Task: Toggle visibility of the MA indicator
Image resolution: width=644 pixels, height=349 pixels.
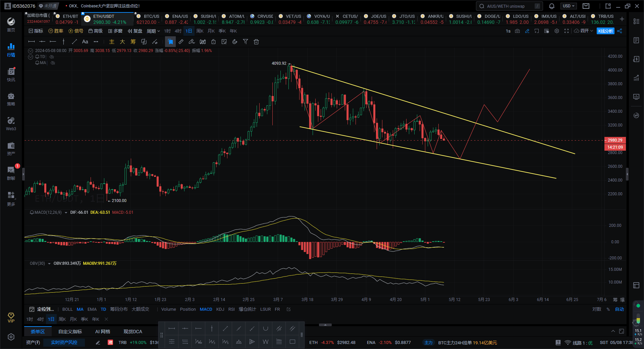Action: pos(53,63)
